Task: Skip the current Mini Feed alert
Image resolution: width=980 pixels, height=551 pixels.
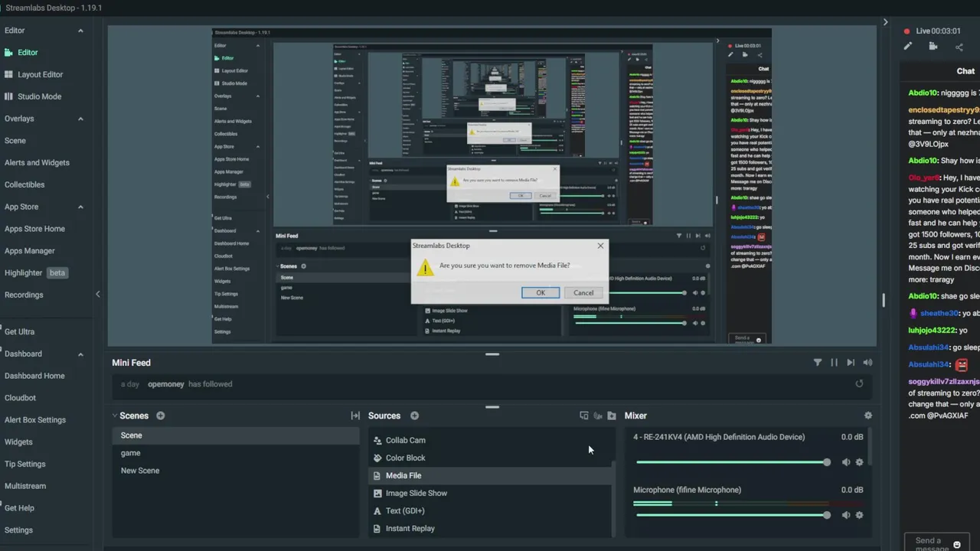Action: click(851, 363)
